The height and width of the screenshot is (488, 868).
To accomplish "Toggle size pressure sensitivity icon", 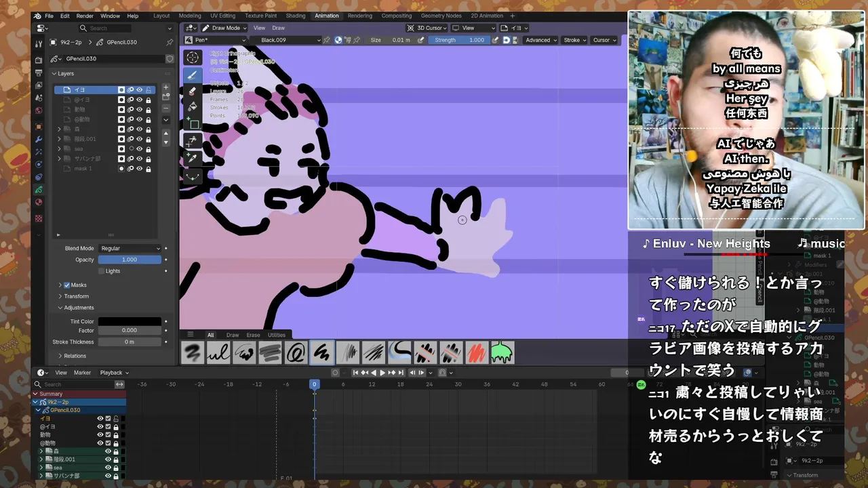I will (421, 40).
